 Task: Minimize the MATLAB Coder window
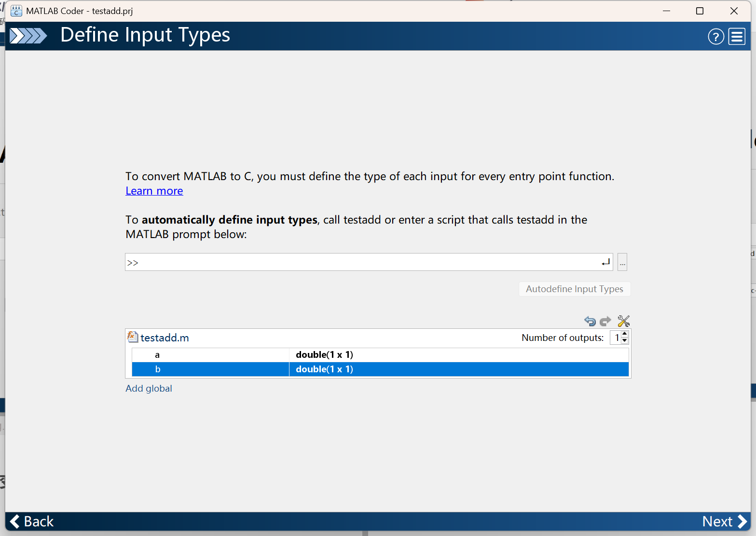click(666, 11)
